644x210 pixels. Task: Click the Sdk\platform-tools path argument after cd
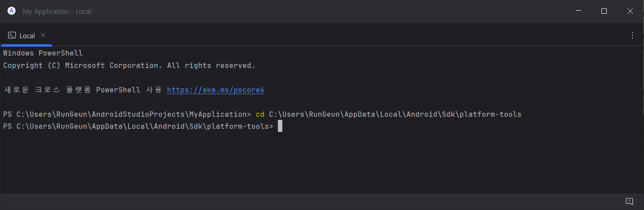coord(395,115)
